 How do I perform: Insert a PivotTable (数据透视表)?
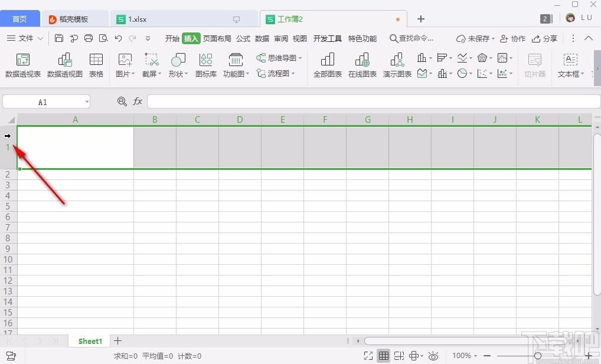pos(22,65)
